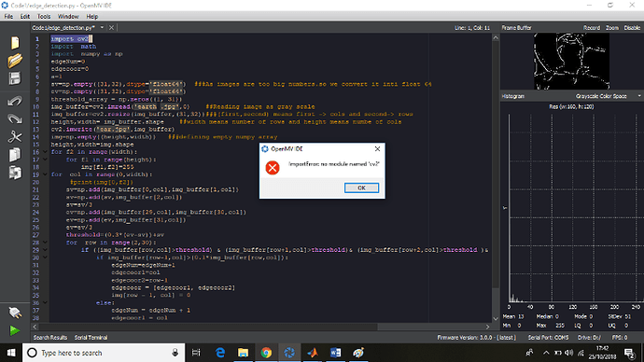Toggle Disable in the Frame Buffer panel
644x362 pixels.
coord(632,28)
